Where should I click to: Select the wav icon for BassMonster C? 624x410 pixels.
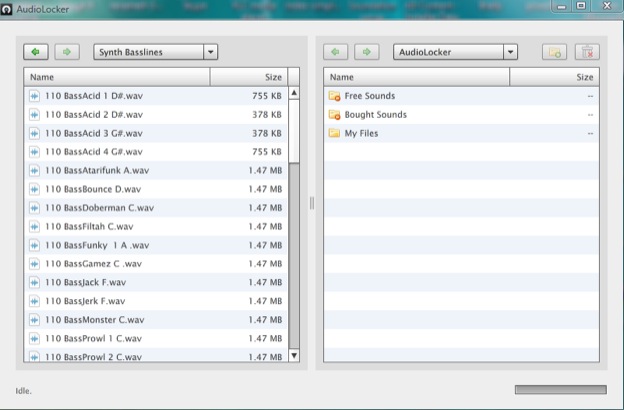coord(35,320)
